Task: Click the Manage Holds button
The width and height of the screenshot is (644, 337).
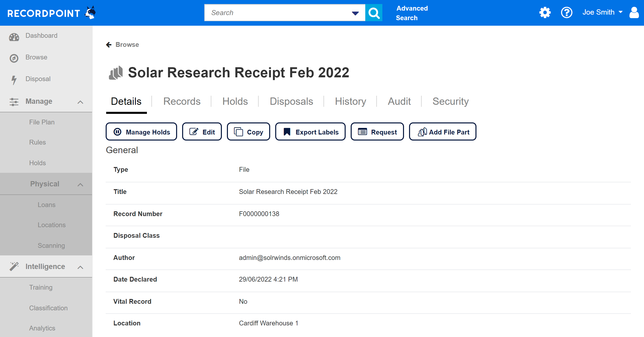Action: pos(141,131)
